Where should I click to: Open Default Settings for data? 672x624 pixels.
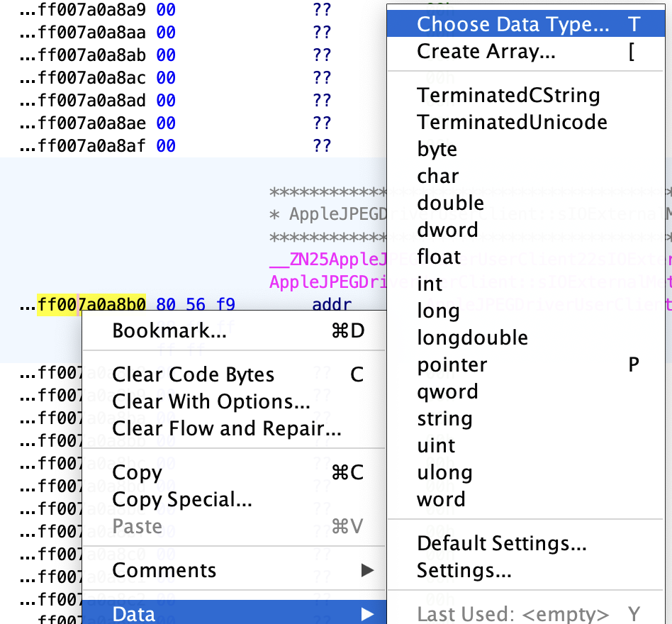pos(502,543)
